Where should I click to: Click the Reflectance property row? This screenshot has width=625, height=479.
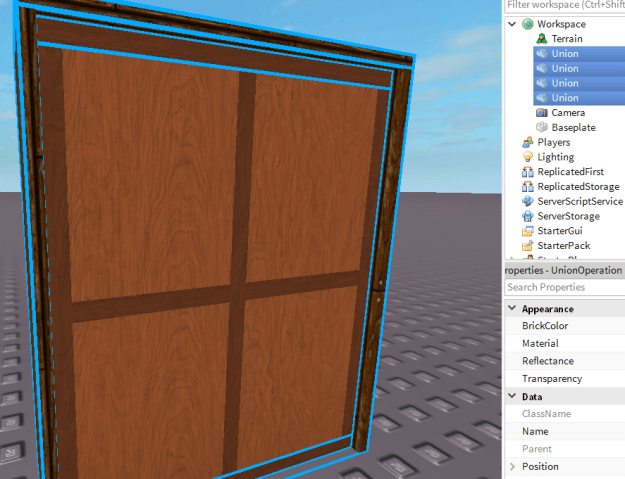point(565,361)
